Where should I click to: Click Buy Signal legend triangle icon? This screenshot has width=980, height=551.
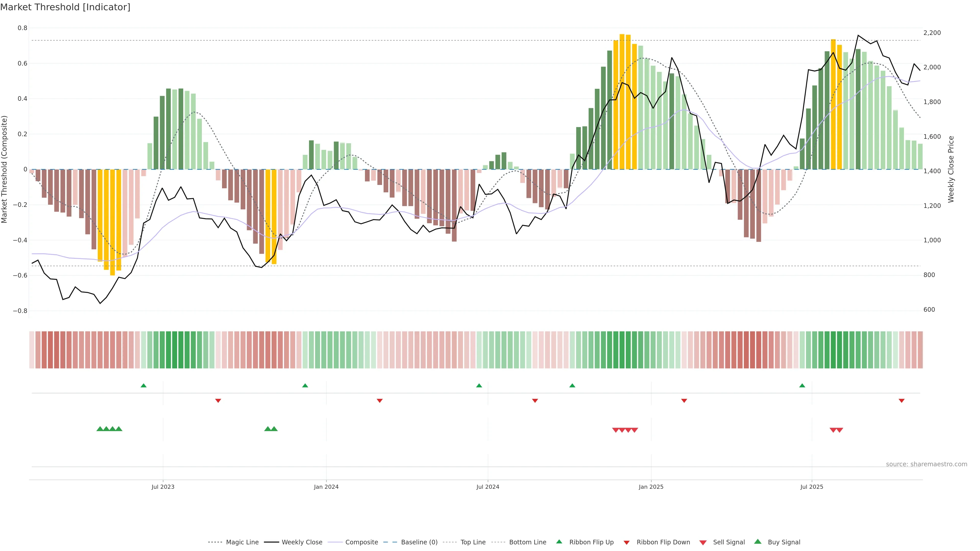tap(758, 542)
